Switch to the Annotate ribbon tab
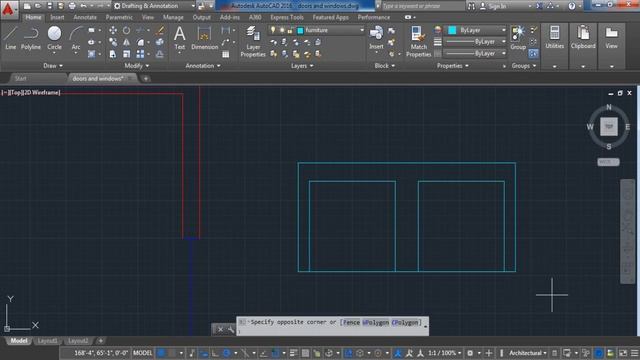This screenshot has width=640, height=360. 85,17
